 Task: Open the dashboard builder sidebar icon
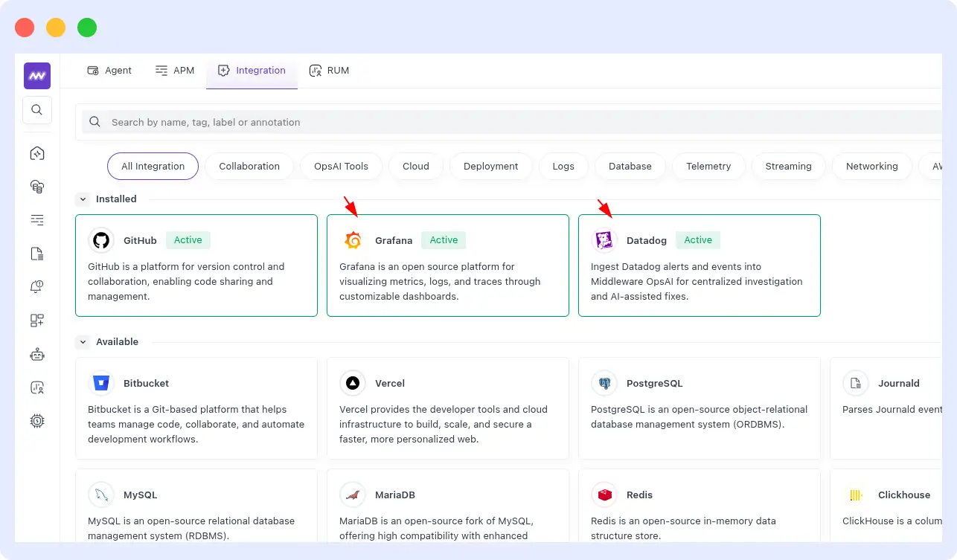(37, 321)
